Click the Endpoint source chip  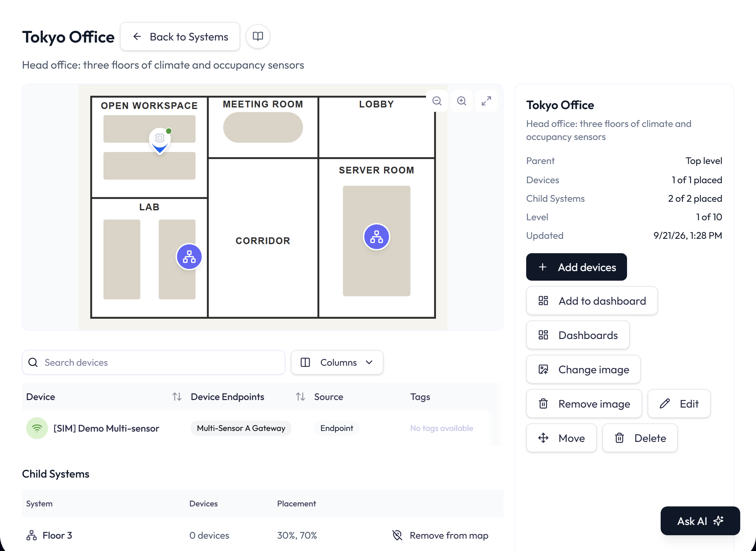(336, 428)
